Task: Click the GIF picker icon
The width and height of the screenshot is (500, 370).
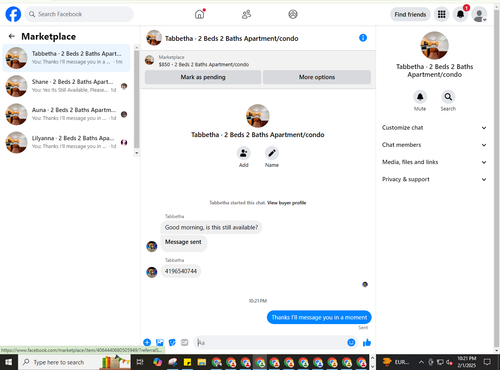Action: coord(184,342)
